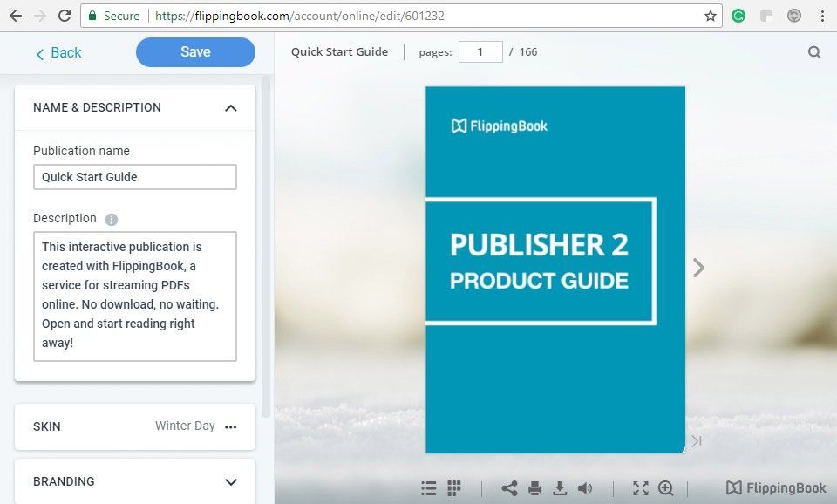Jump to the last page

pyautogui.click(x=696, y=441)
